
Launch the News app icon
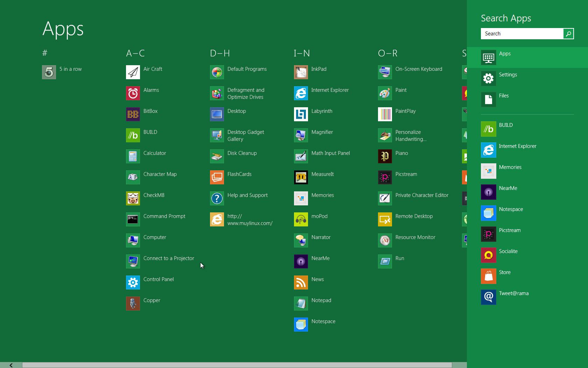click(x=301, y=282)
